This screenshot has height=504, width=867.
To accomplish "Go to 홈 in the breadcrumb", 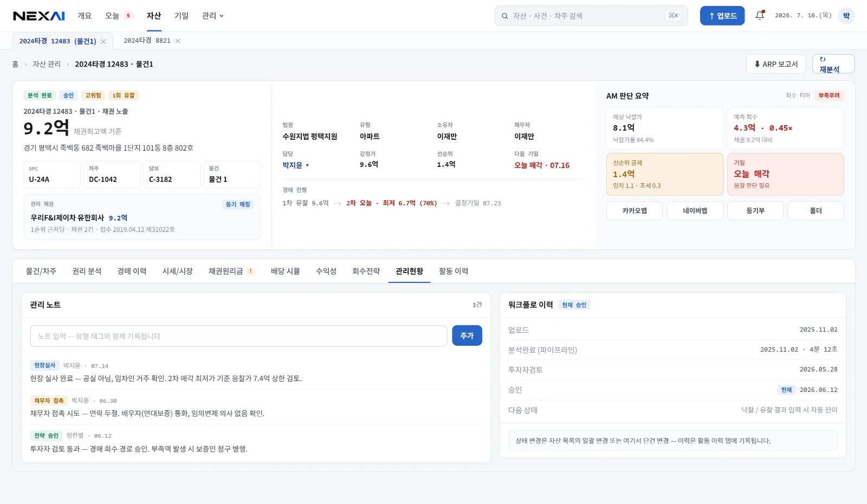I will click(15, 64).
